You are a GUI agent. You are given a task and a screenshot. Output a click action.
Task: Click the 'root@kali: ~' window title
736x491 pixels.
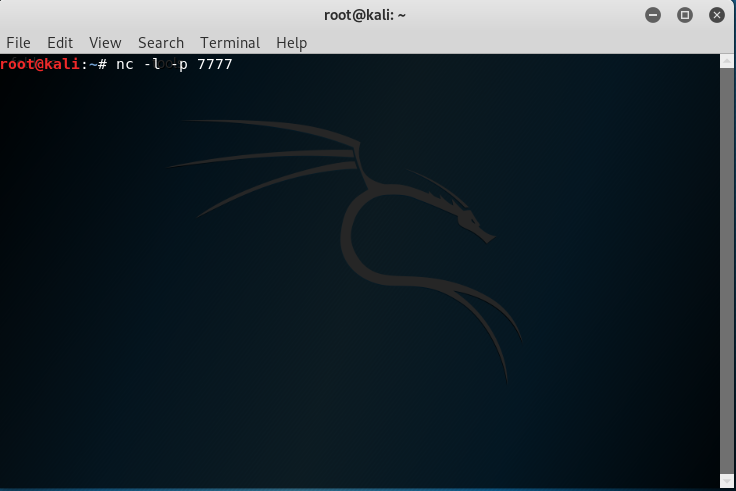pos(365,15)
